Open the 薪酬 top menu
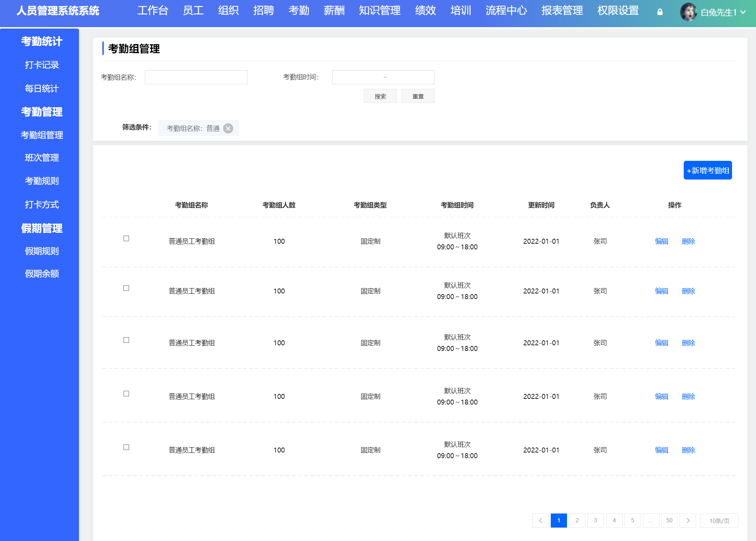Image resolution: width=756 pixels, height=541 pixels. pyautogui.click(x=334, y=11)
